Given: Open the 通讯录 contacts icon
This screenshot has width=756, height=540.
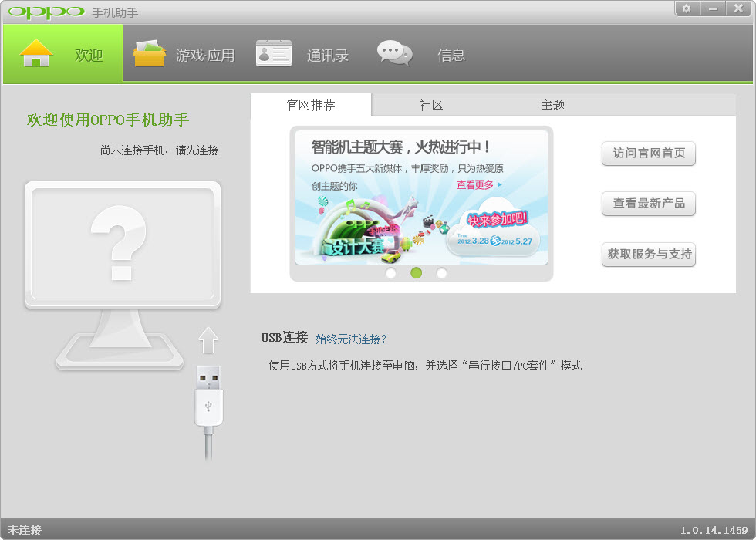Looking at the screenshot, I should pos(274,53).
